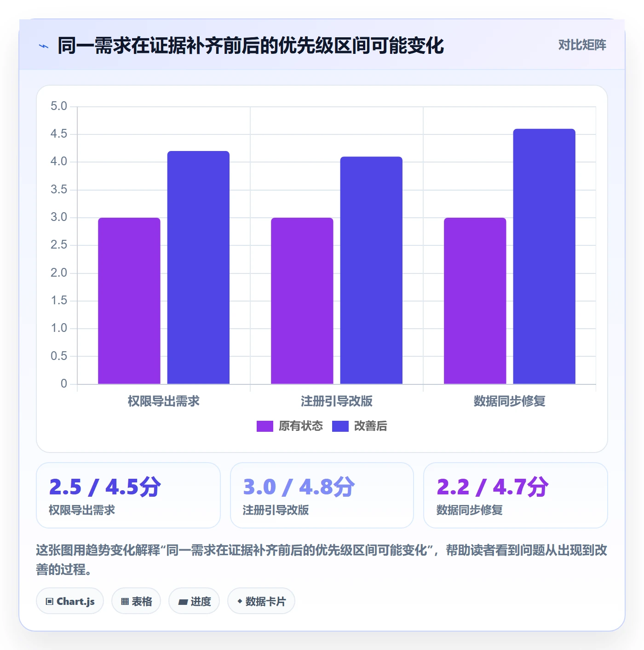Click 注册引导改版 label in the score card
This screenshot has height=650, width=644.
pos(276,510)
